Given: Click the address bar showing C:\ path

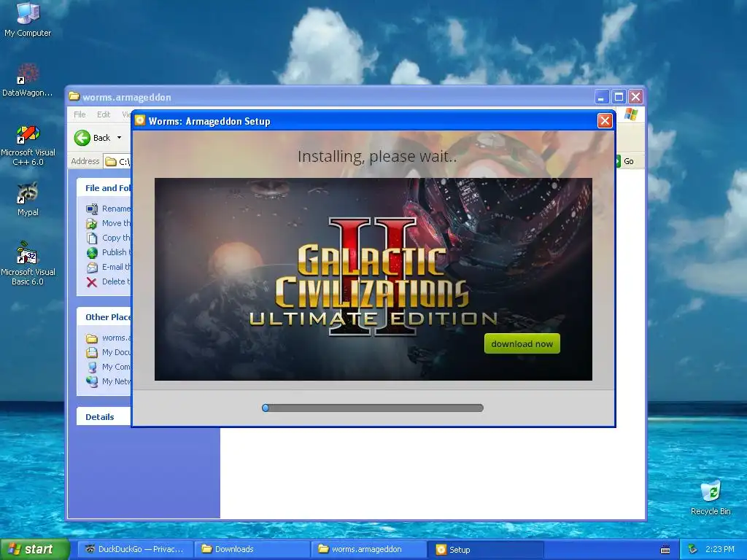Looking at the screenshot, I should click(x=117, y=162).
